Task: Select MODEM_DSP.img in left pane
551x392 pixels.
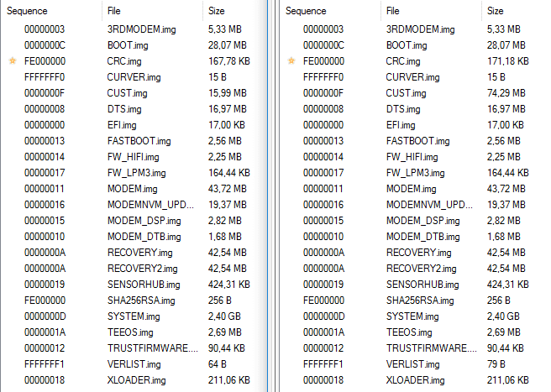Action: coord(134,221)
